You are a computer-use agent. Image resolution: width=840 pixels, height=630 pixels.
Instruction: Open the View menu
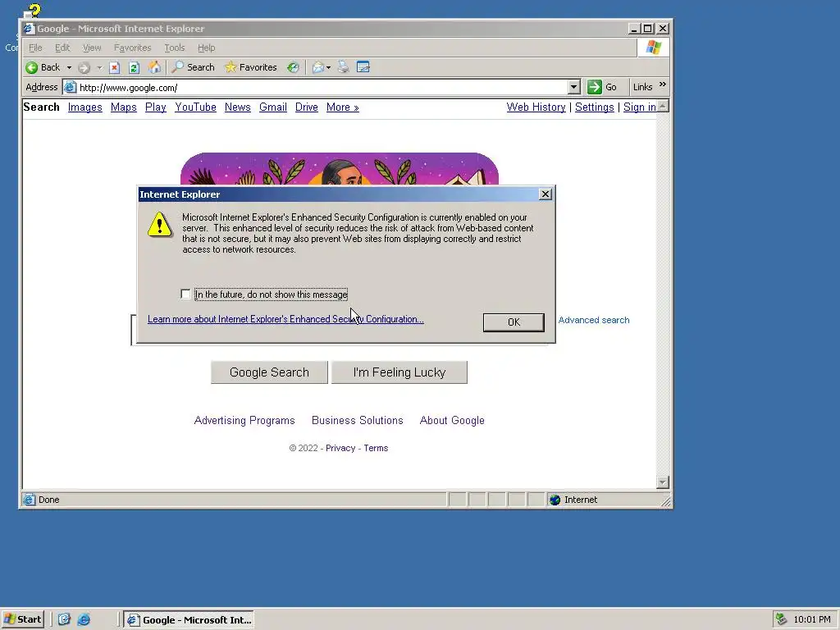(x=92, y=48)
